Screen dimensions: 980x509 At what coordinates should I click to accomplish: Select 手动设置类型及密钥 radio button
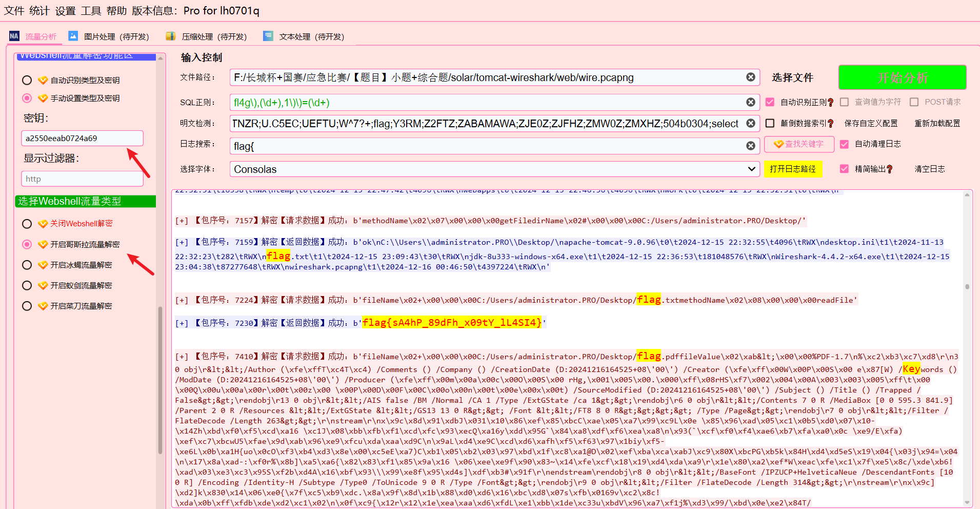(27, 98)
